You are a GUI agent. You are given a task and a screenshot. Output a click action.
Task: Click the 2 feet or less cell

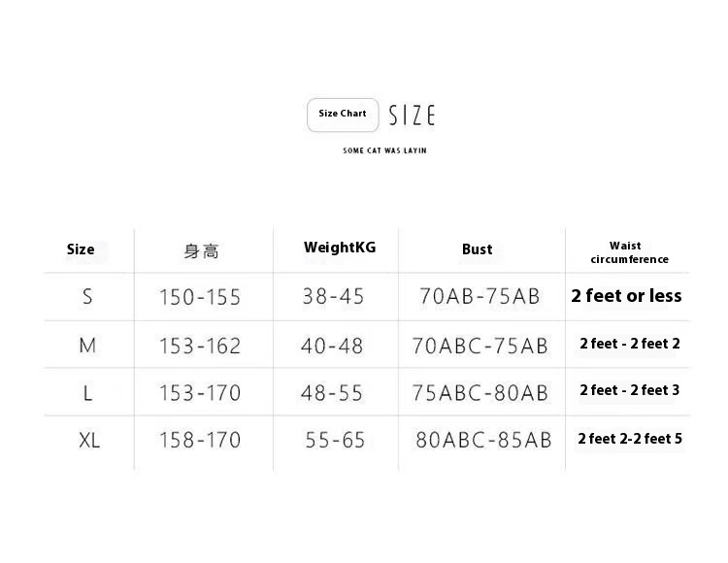(626, 296)
